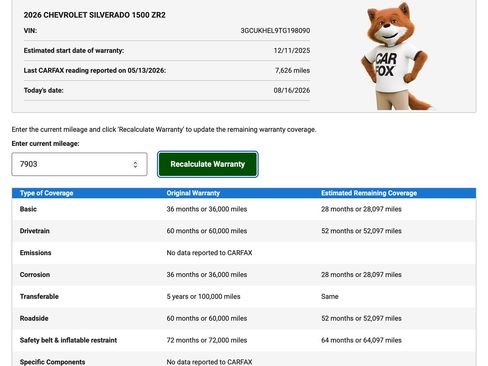
Task: Click the 'VIN:' label
Action: click(x=30, y=31)
